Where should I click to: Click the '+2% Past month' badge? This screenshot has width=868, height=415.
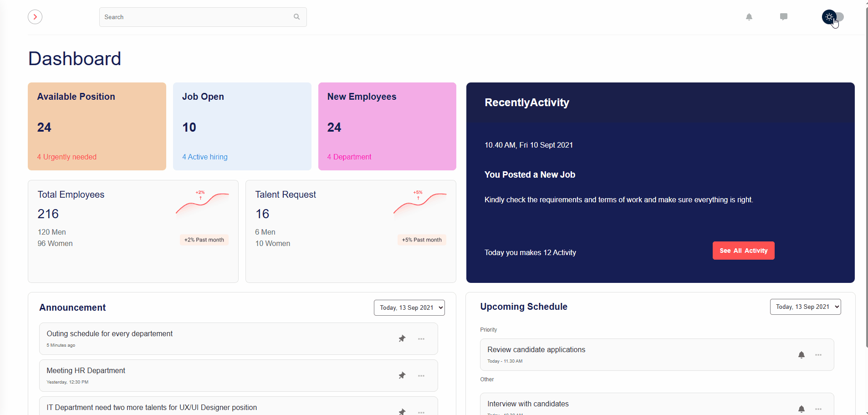tap(204, 240)
